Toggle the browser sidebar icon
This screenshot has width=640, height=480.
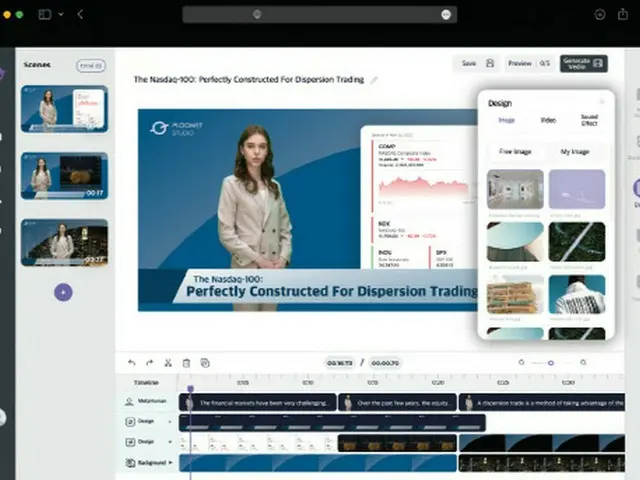pos(44,14)
